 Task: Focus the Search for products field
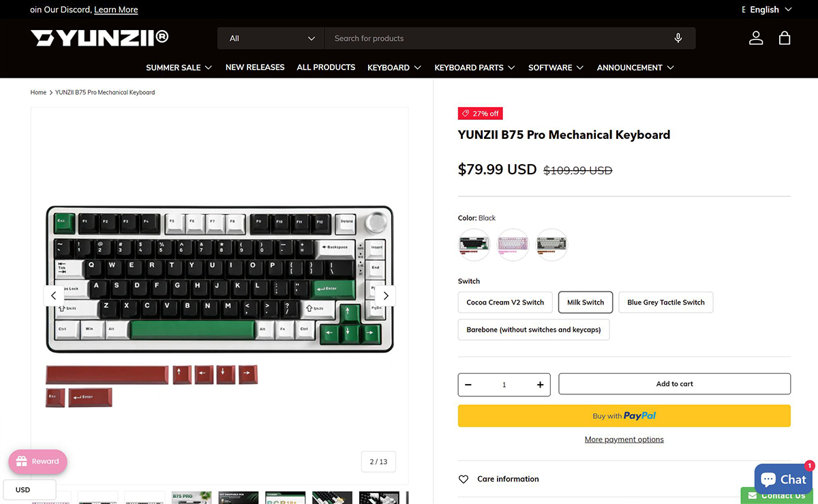click(x=498, y=38)
